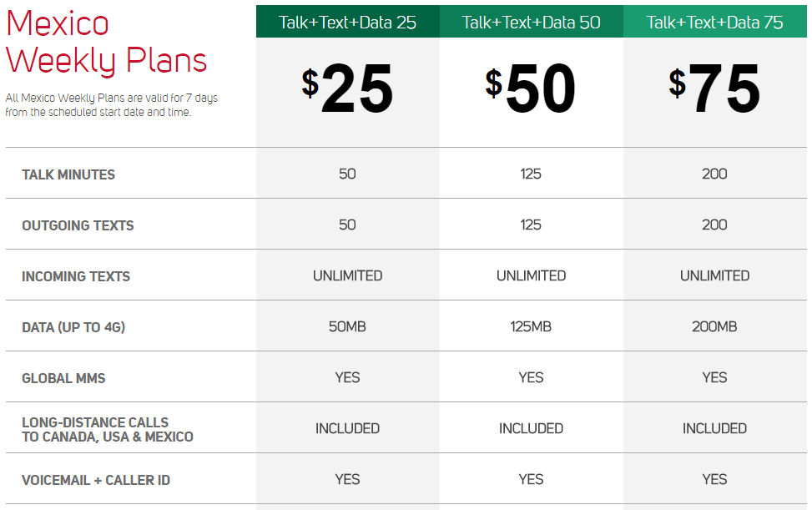Click the $25 price
This screenshot has height=510, width=812.
pyautogui.click(x=347, y=88)
